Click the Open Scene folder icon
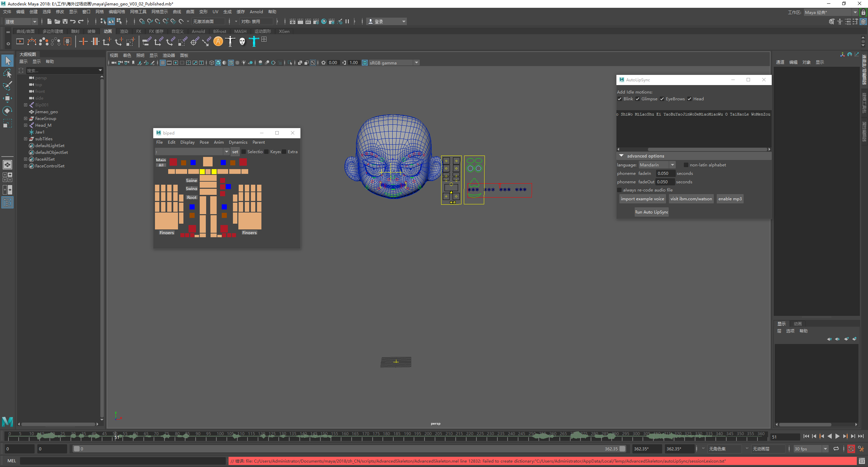This screenshot has width=868, height=467. click(57, 21)
